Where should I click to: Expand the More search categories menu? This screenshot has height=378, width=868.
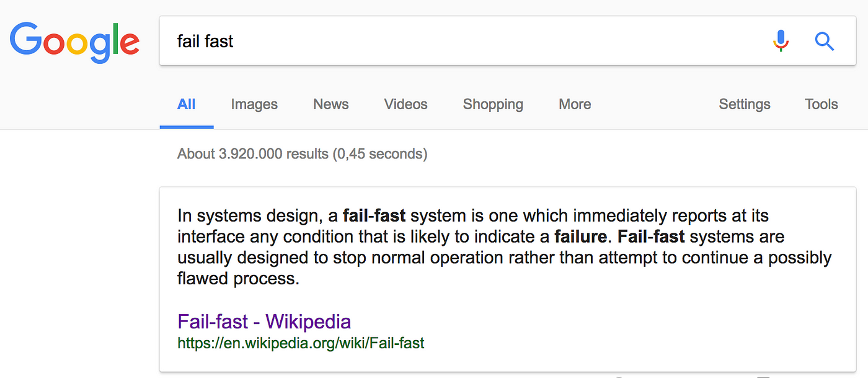point(574,104)
